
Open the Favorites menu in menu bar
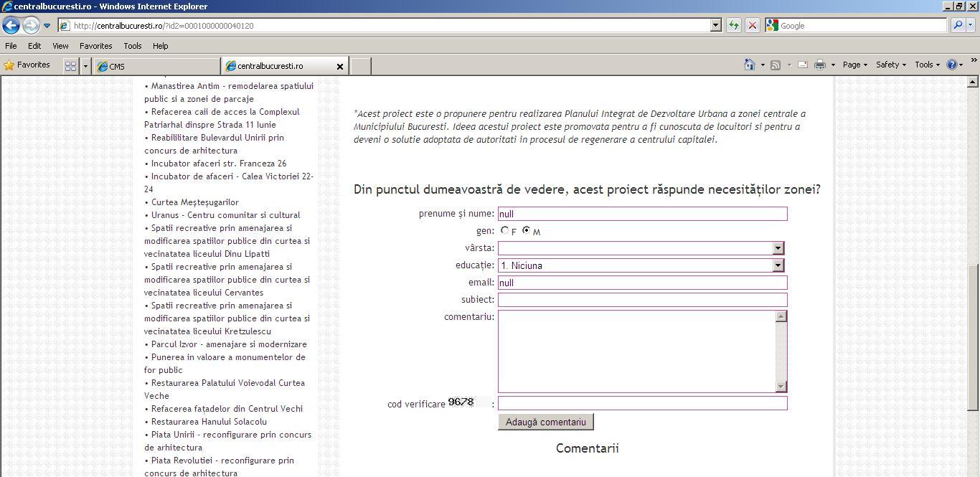pyautogui.click(x=95, y=46)
